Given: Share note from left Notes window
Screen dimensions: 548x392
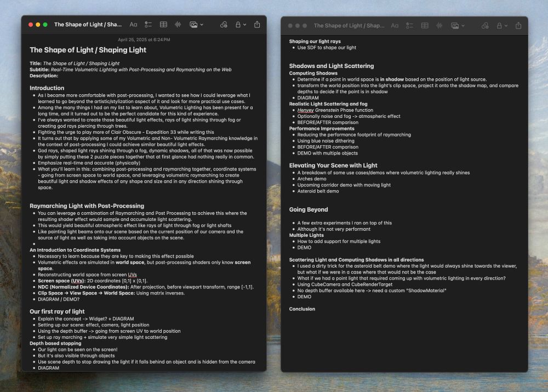Looking at the screenshot, I should pos(257,25).
